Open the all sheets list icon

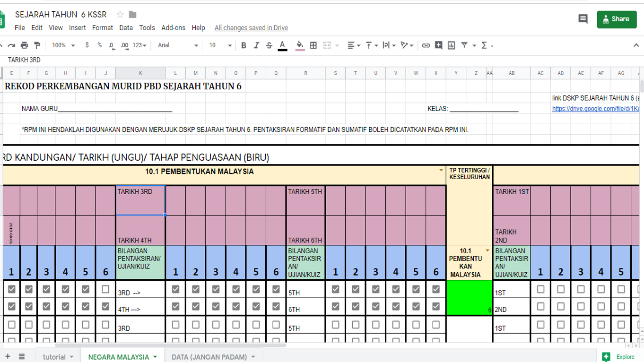point(22,356)
